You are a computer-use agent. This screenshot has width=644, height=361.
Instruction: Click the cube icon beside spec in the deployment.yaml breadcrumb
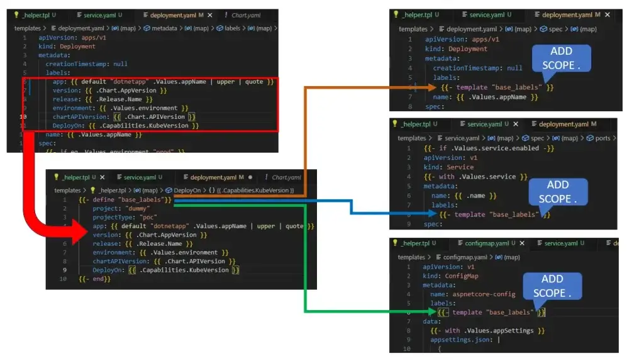543,29
